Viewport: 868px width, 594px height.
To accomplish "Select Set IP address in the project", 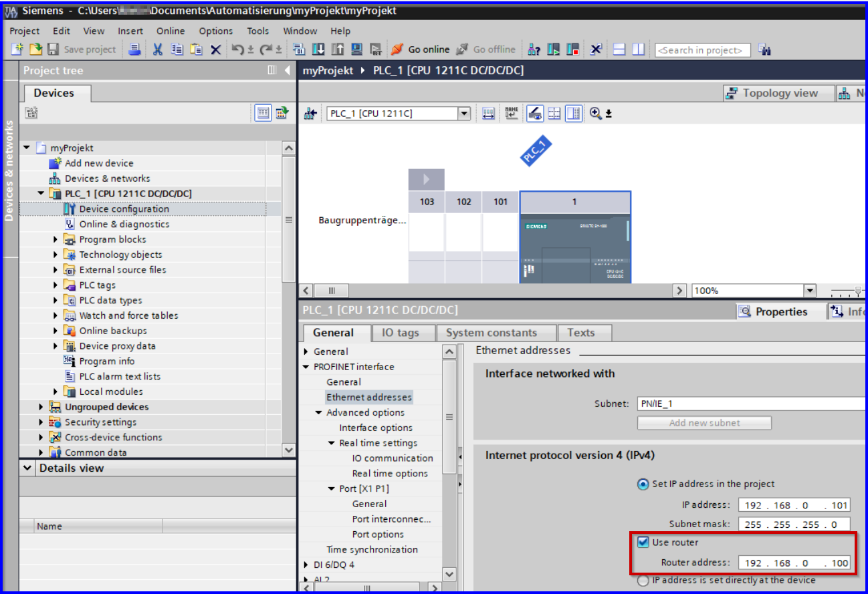I will (643, 484).
